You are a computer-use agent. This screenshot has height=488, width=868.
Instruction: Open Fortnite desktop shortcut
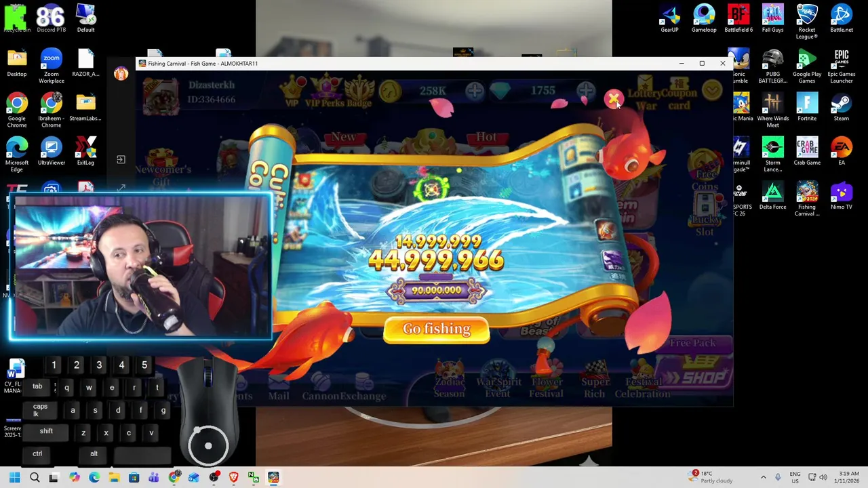807,107
